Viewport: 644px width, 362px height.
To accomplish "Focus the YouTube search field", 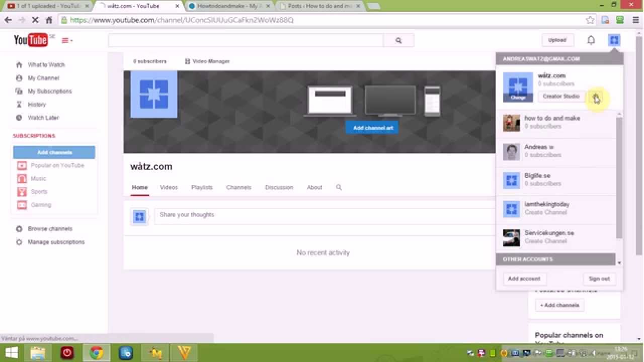I will (x=246, y=41).
